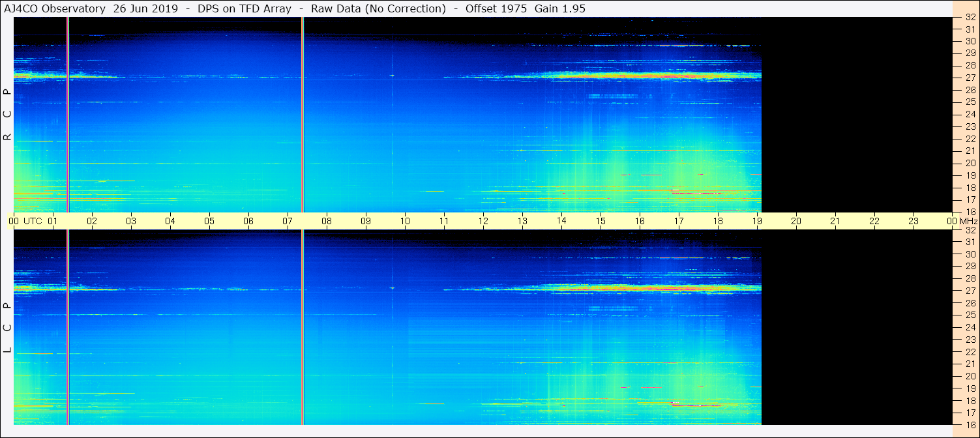This screenshot has height=438, width=980.
Task: Select the 23 hour time marker
Action: pos(913,221)
